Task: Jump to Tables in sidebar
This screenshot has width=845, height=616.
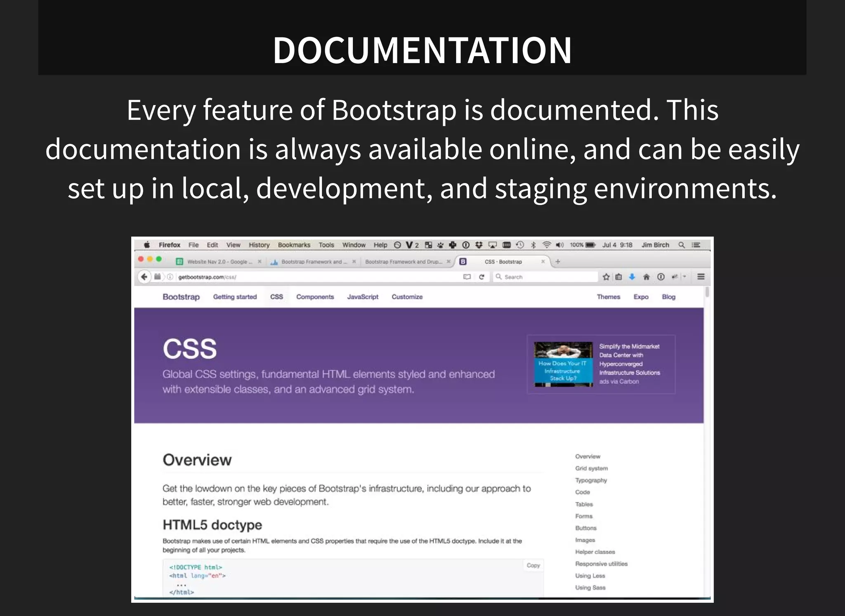Action: [x=584, y=504]
